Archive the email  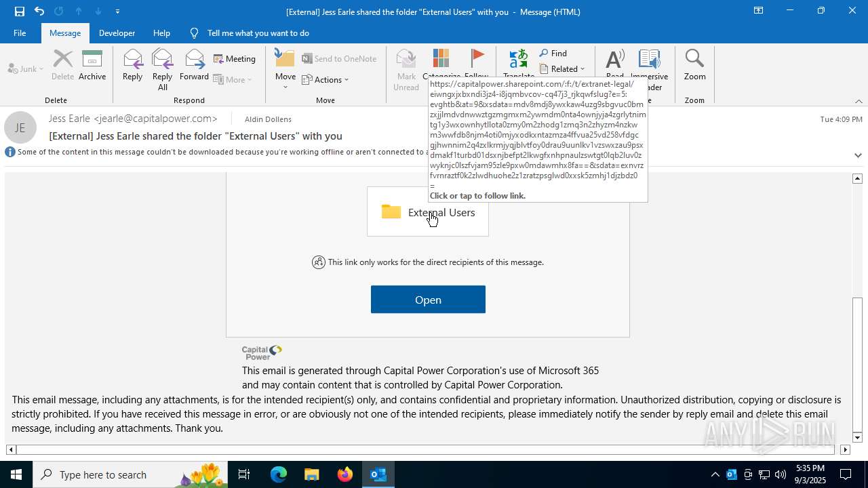[92, 66]
